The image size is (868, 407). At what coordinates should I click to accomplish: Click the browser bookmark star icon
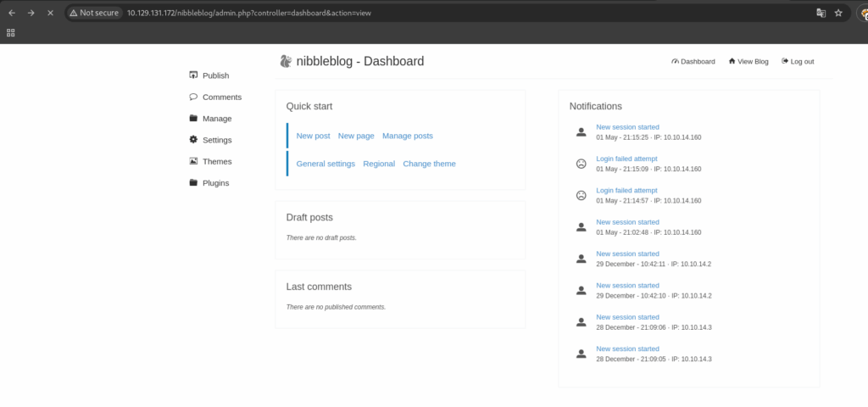[838, 13]
